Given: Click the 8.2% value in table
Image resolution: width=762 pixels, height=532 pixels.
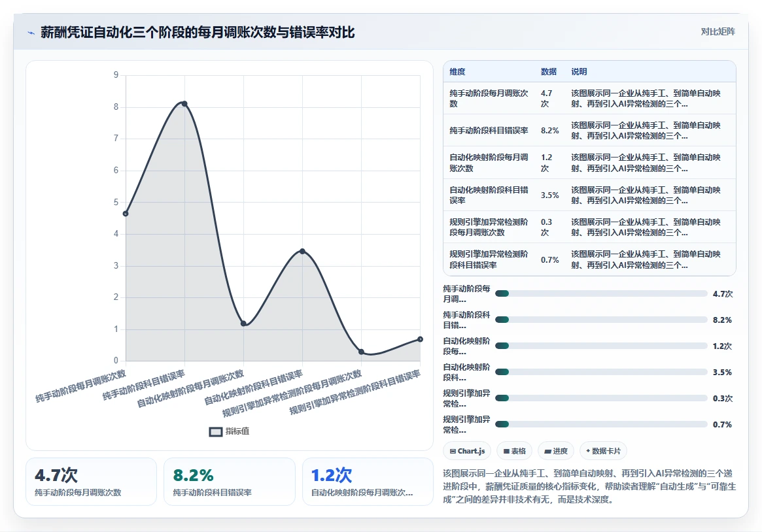Looking at the screenshot, I should click(550, 131).
